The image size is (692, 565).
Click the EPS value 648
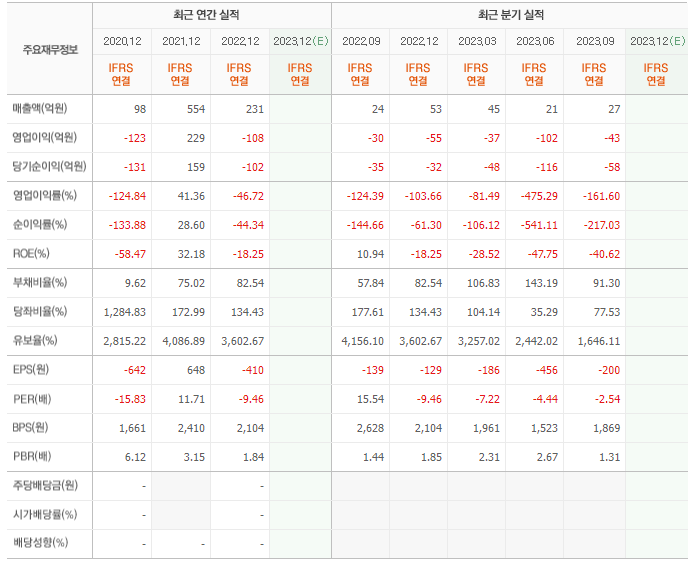tap(196, 370)
